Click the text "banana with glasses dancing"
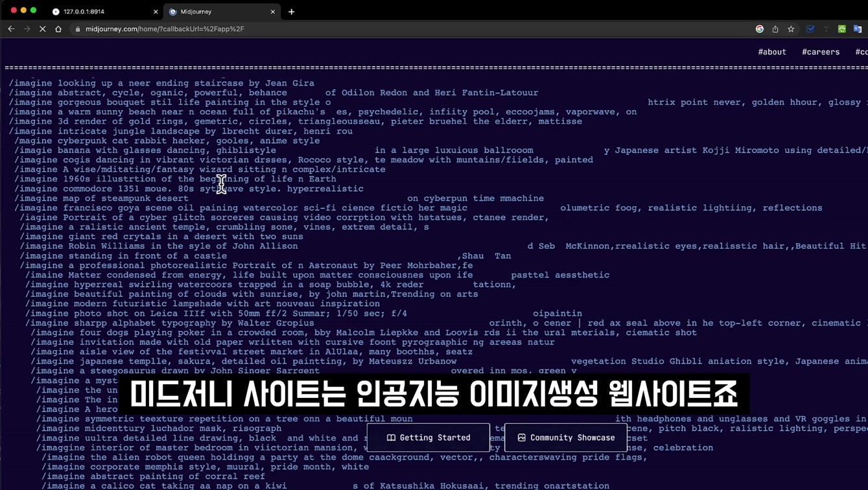 132,150
